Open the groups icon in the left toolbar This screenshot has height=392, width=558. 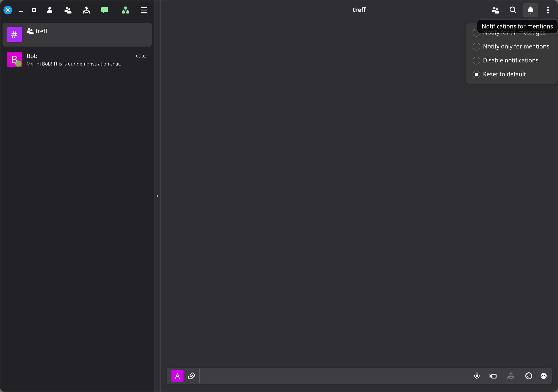click(x=68, y=10)
